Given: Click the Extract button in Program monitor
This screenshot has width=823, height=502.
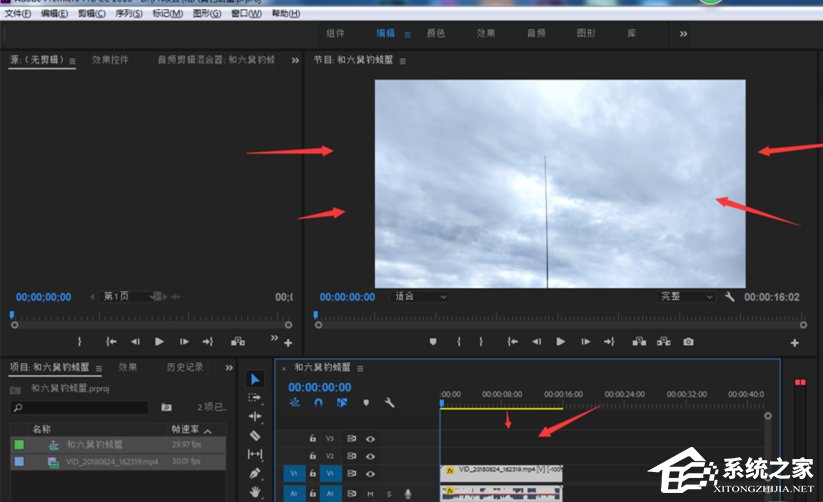Looking at the screenshot, I should 663,342.
